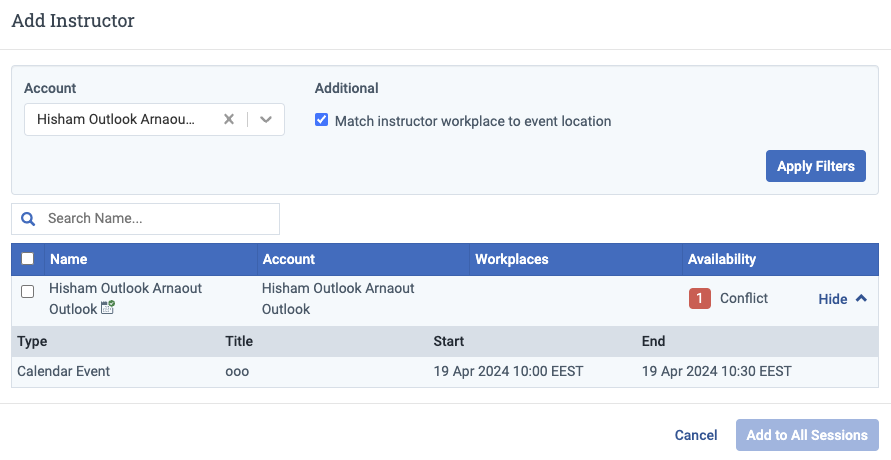Click the Type sub-table header
This screenshot has height=460, width=891.
coord(32,341)
